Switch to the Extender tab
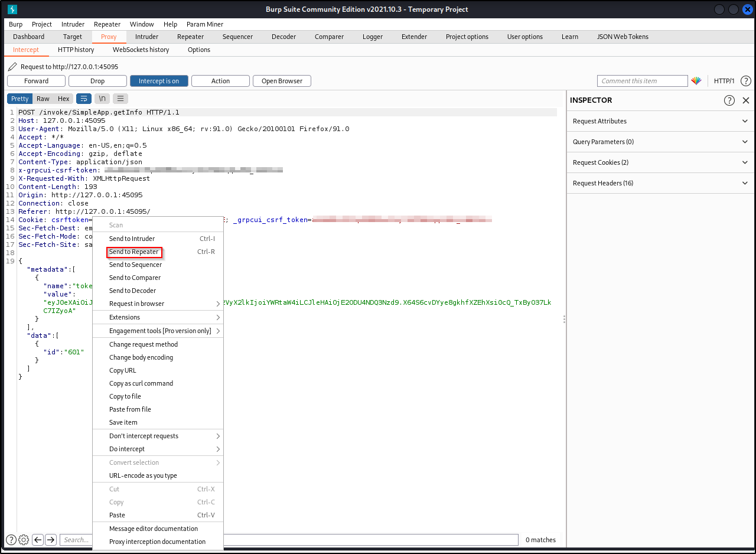The height and width of the screenshot is (554, 756). point(414,37)
